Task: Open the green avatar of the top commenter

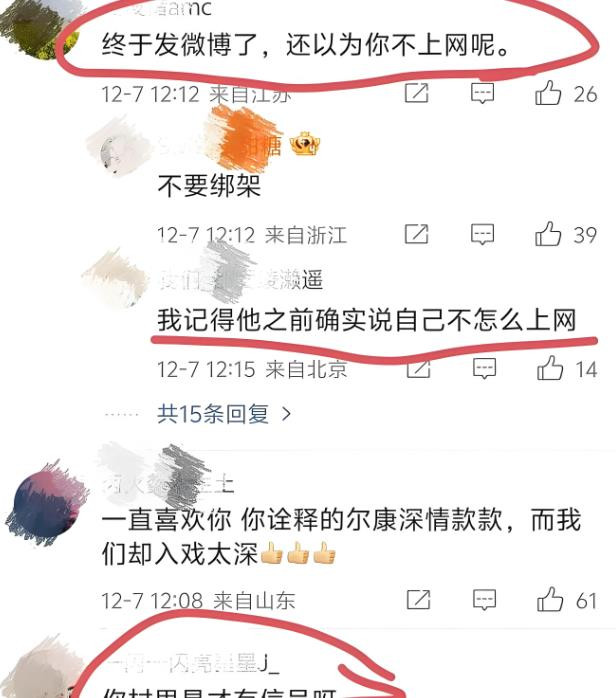Action: pos(40,28)
